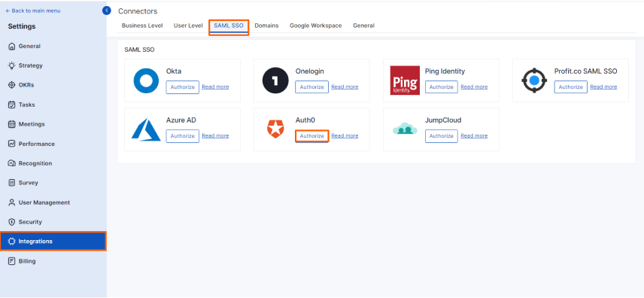Collapse the settings sidebar with the arrow

107,11
